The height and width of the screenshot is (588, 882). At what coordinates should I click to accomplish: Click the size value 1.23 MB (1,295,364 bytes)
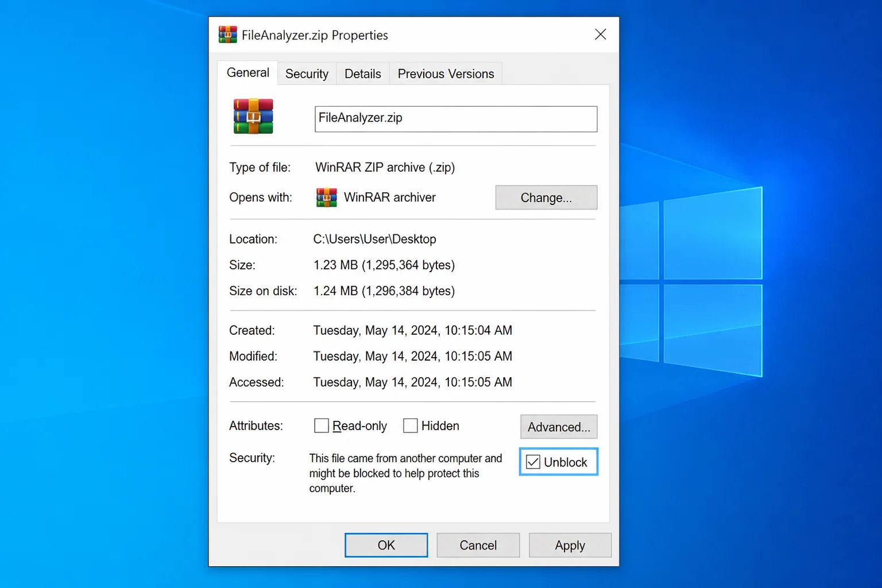[384, 265]
